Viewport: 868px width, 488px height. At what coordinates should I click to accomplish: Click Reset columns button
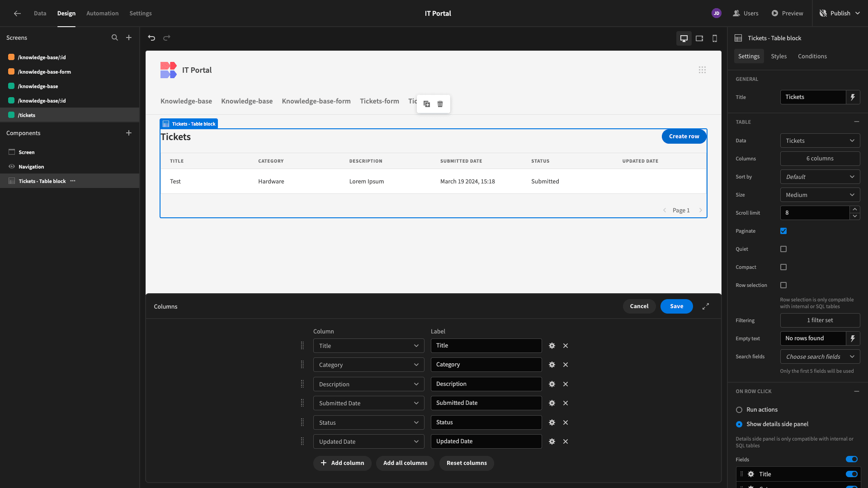[x=467, y=463]
